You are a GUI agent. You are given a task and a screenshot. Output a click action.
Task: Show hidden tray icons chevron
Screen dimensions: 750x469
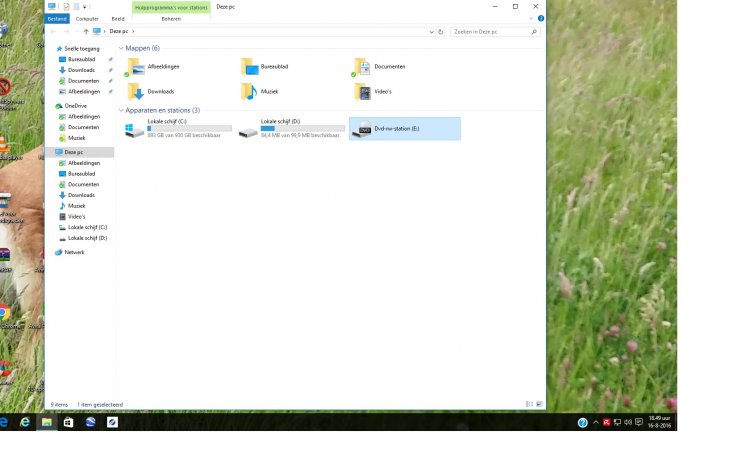coord(596,422)
